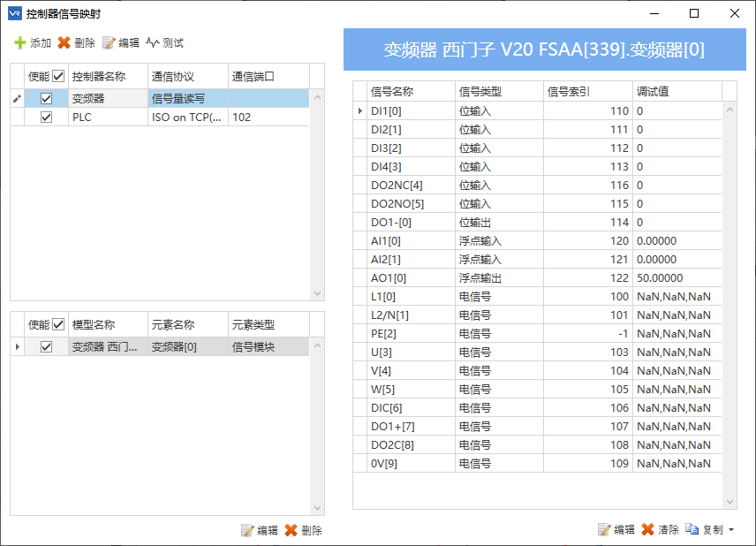Click the row arrow beside 变频器 西门 model
The height and width of the screenshot is (546, 756).
coord(18,347)
